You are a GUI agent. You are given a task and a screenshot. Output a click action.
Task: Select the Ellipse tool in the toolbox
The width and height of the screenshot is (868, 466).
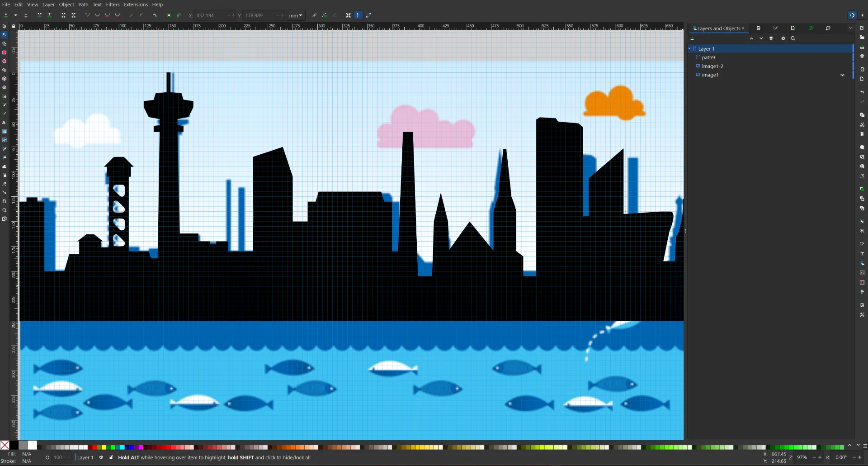click(x=5, y=62)
